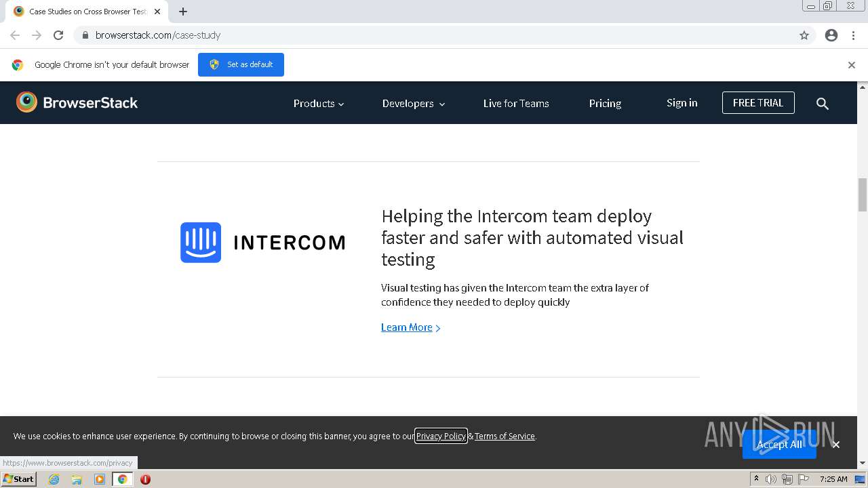Viewport: 868px width, 488px height.
Task: Close the cookie consent banner
Action: [x=836, y=445]
